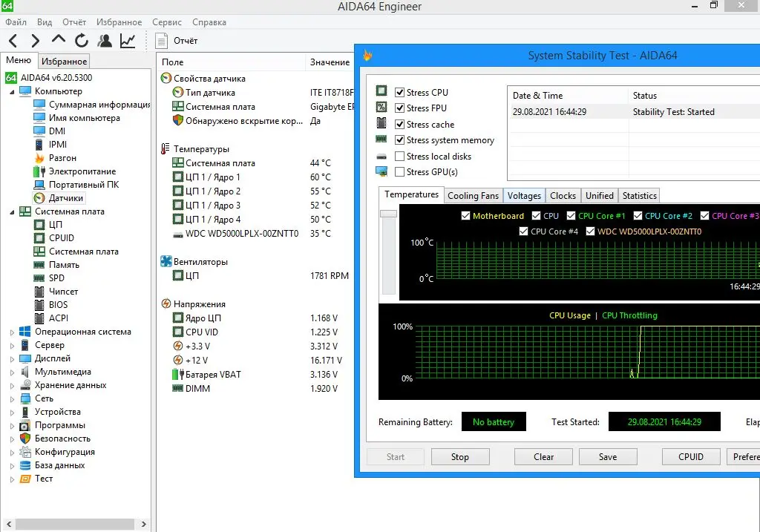Expand the Операционная система tree node
Screen dimensions: 760x532
[12, 332]
